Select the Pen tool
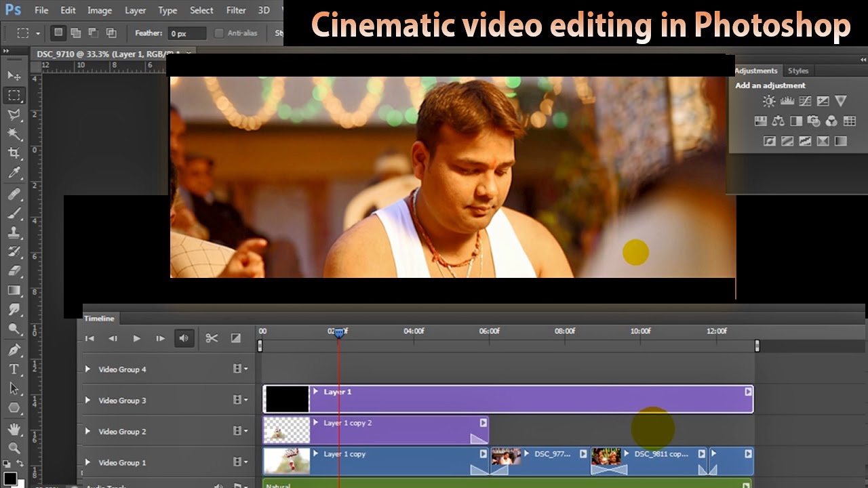868x488 pixels. 14,350
